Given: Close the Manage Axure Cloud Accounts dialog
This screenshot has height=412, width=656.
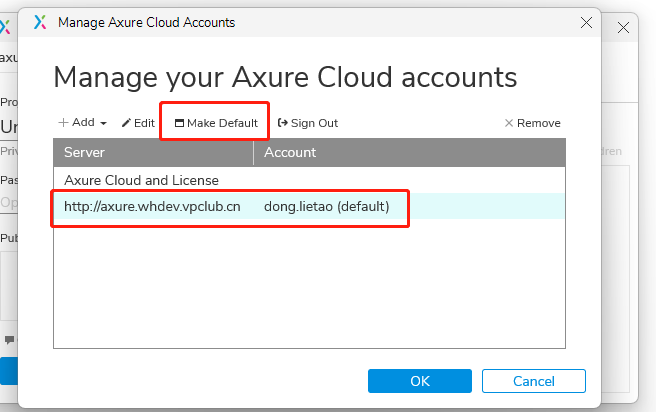Looking at the screenshot, I should 585,21.
